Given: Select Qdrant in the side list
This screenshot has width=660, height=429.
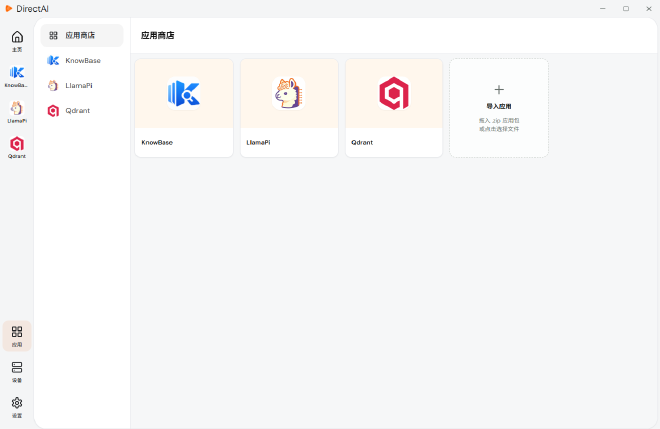Looking at the screenshot, I should (82, 111).
